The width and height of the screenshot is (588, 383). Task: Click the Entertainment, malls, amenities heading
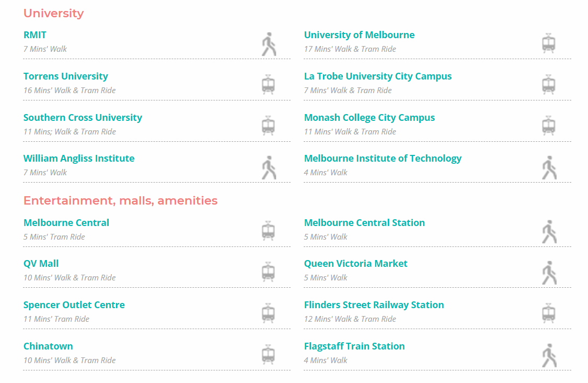coord(120,200)
